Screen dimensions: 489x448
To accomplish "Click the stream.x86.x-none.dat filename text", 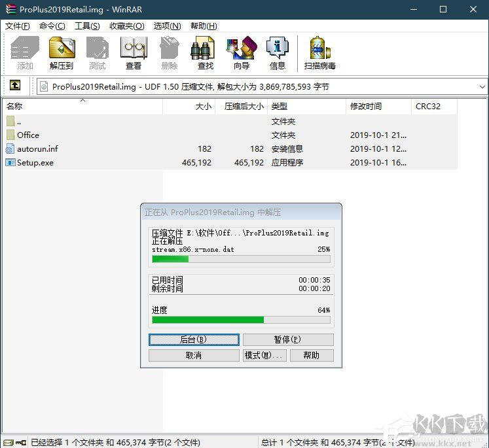I will pyautogui.click(x=193, y=250).
